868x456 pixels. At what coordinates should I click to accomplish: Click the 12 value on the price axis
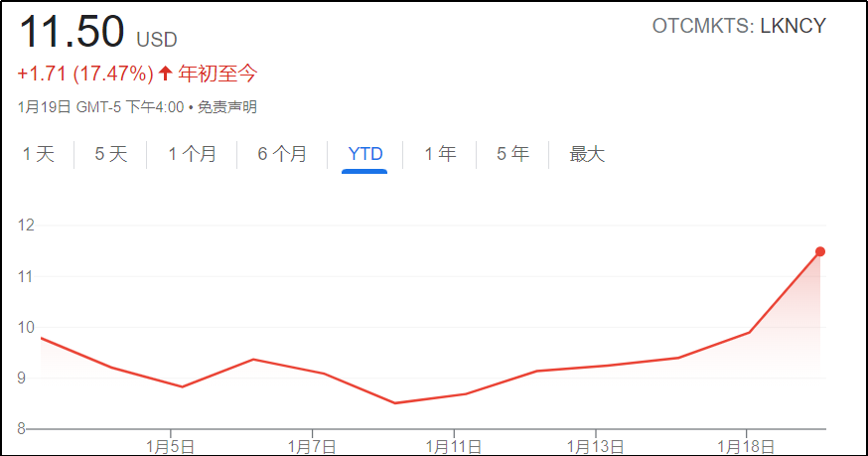coord(26,226)
